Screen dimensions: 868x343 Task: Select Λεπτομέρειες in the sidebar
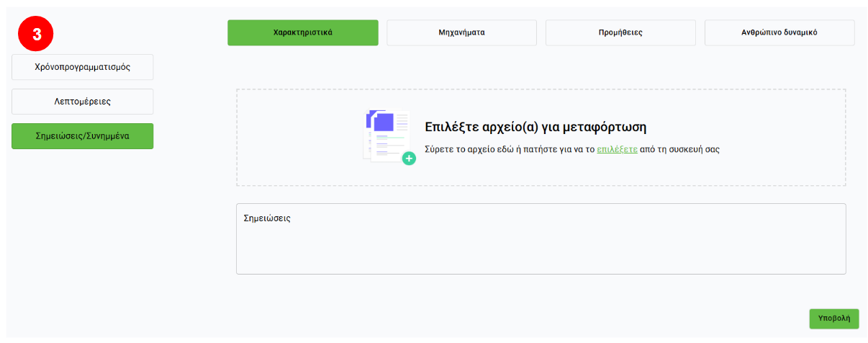[82, 102]
